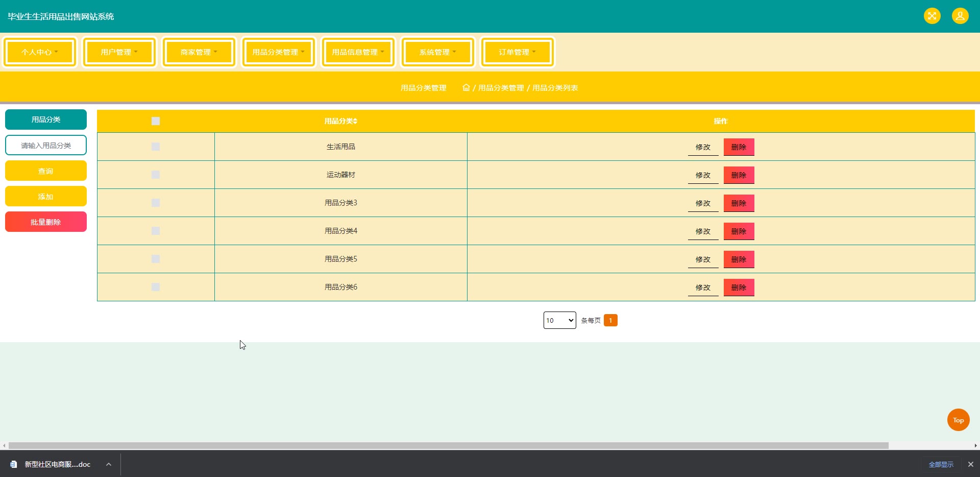The height and width of the screenshot is (477, 980).
Task: Open chevron menu for downloaded doc file
Action: coord(109,464)
